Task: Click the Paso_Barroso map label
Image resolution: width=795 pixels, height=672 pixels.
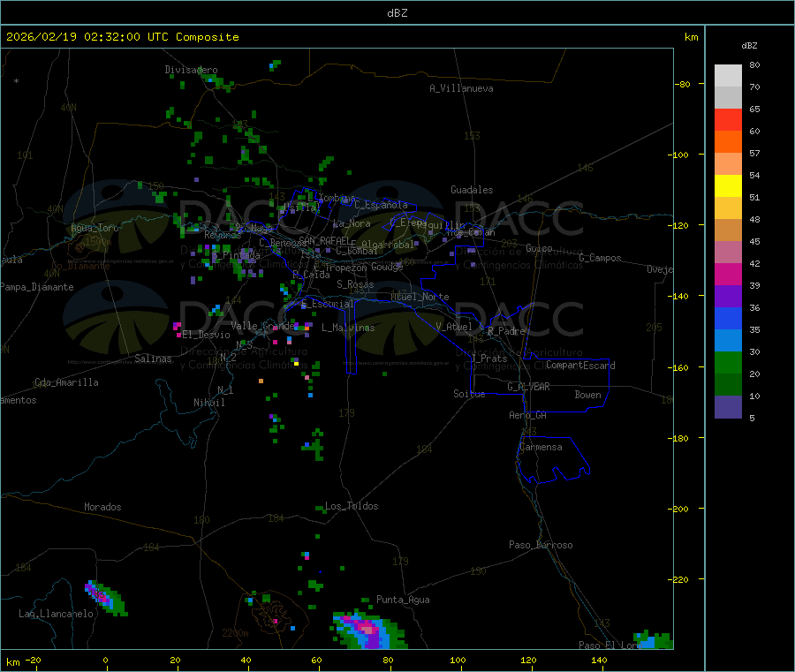Action: 541,545
